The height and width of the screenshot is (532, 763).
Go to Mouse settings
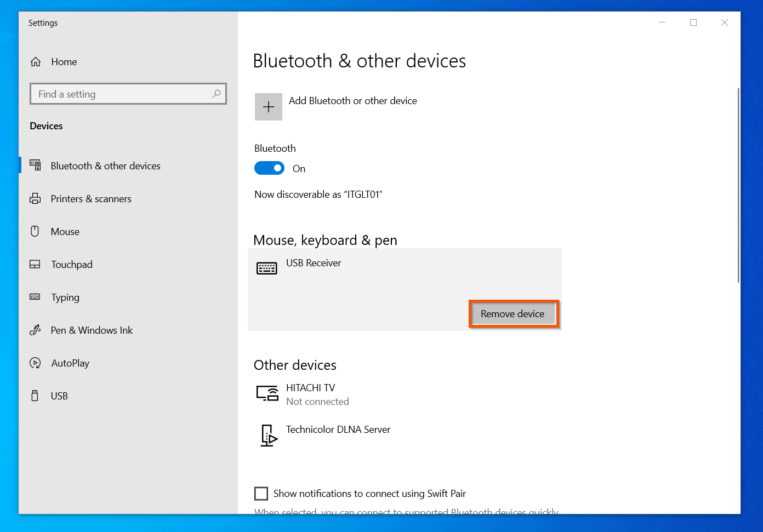(65, 232)
